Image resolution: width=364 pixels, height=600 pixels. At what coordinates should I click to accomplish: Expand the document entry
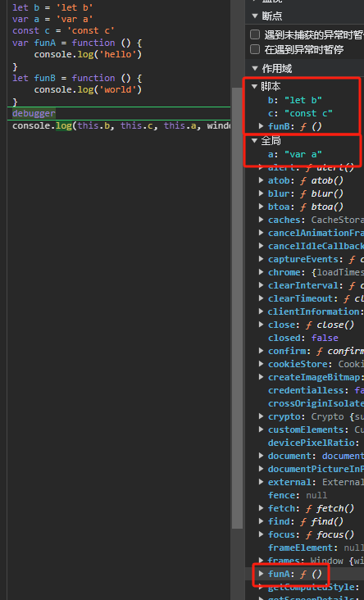[261, 456]
